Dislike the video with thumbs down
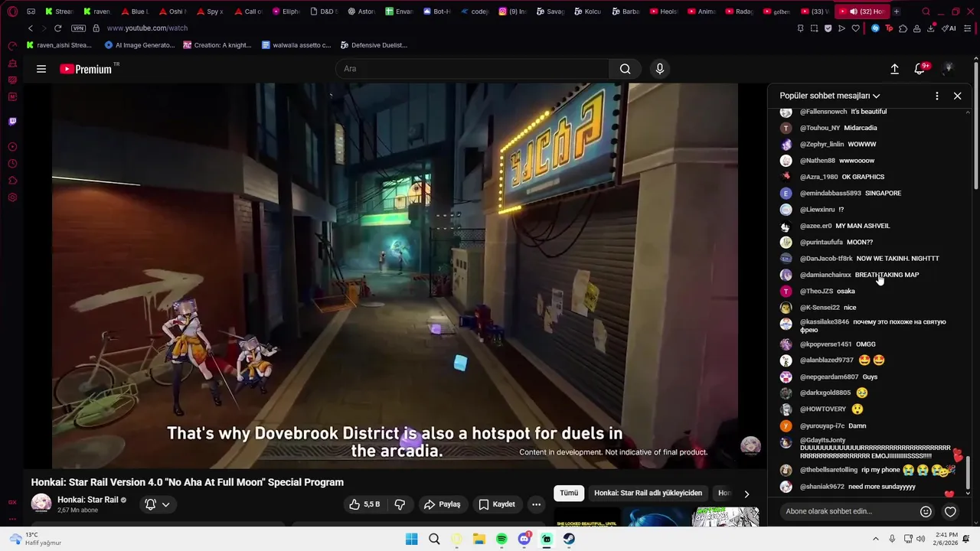980x551 pixels. (400, 504)
